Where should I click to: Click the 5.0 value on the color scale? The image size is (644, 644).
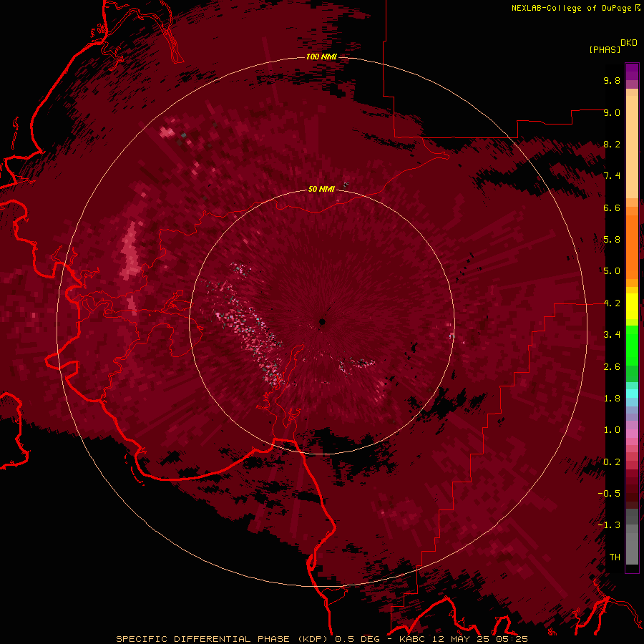[612, 271]
